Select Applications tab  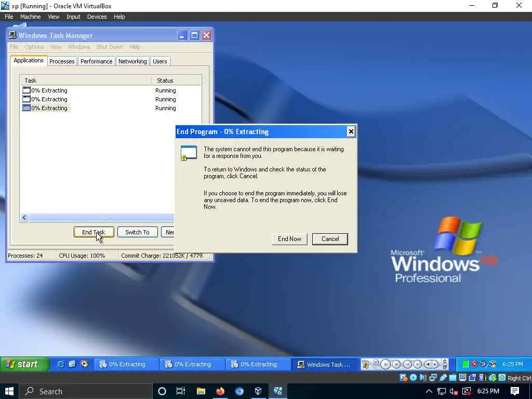(29, 60)
